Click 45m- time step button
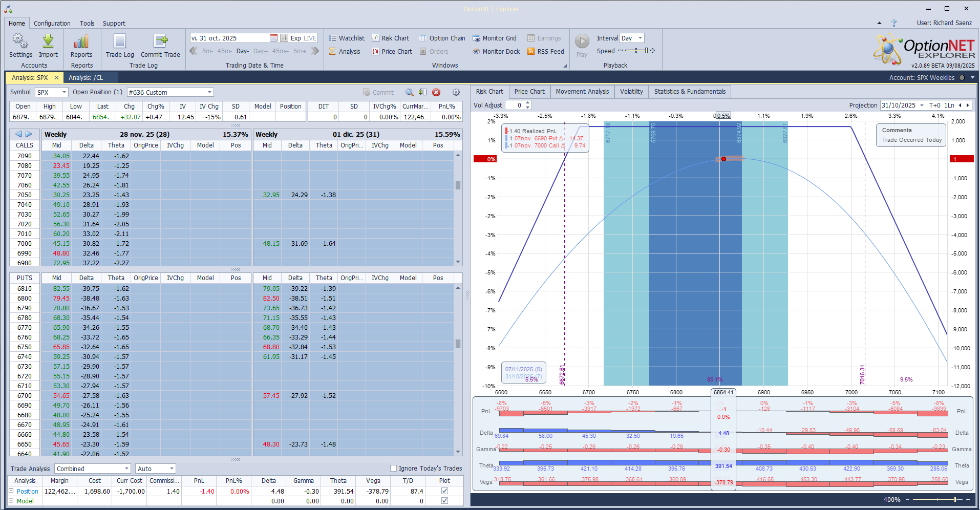Screen dimensions: 980x510 [x=224, y=51]
